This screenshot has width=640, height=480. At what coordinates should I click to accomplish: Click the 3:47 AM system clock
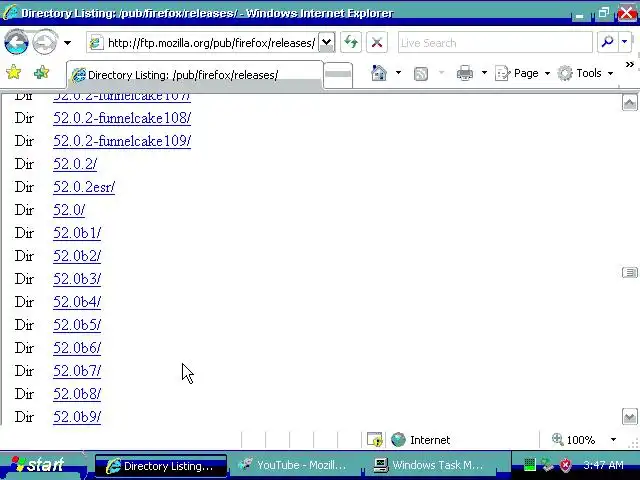tap(603, 465)
